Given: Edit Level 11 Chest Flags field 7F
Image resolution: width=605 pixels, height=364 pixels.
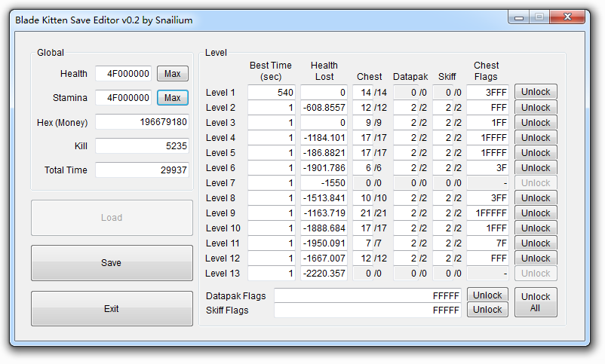Looking at the screenshot, I should tap(488, 243).
